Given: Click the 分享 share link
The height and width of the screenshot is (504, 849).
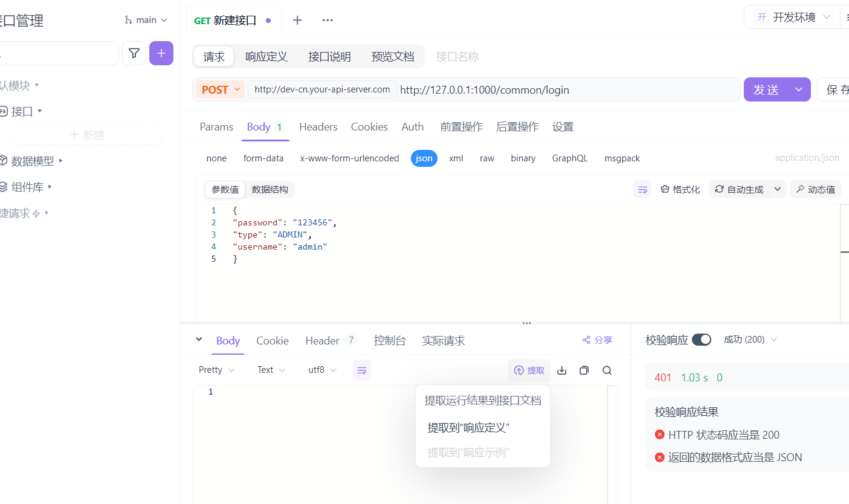Looking at the screenshot, I should click(x=597, y=340).
